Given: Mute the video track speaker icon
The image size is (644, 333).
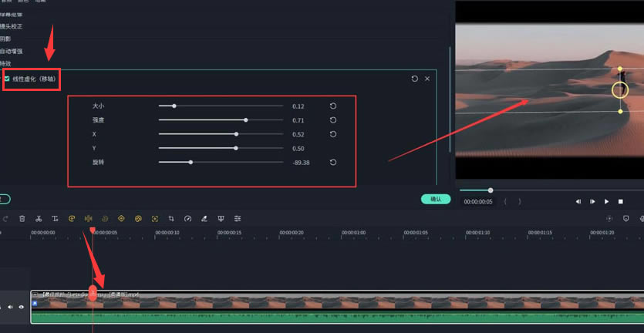Looking at the screenshot, I should [10, 307].
